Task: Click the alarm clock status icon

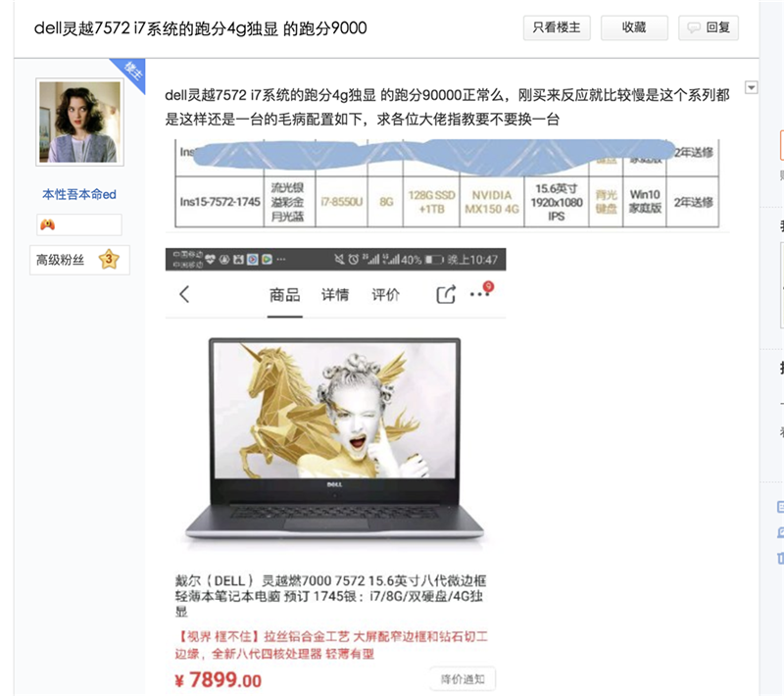Action: click(354, 259)
